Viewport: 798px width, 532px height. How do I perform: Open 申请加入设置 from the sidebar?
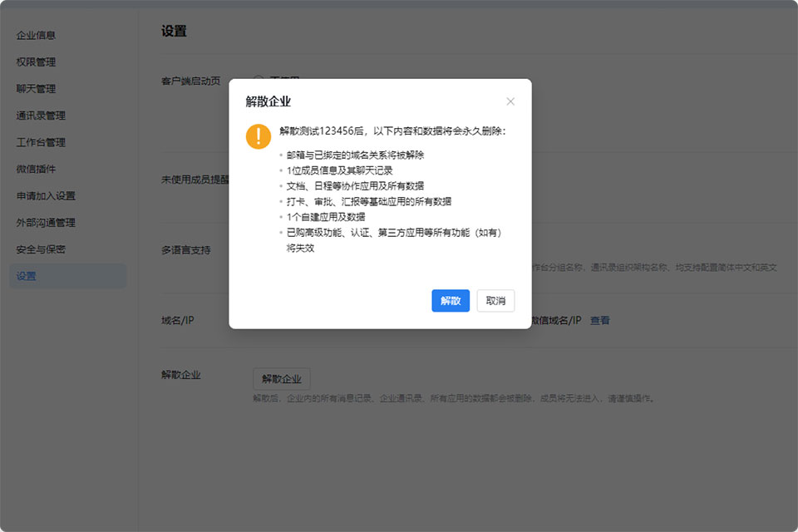46,196
